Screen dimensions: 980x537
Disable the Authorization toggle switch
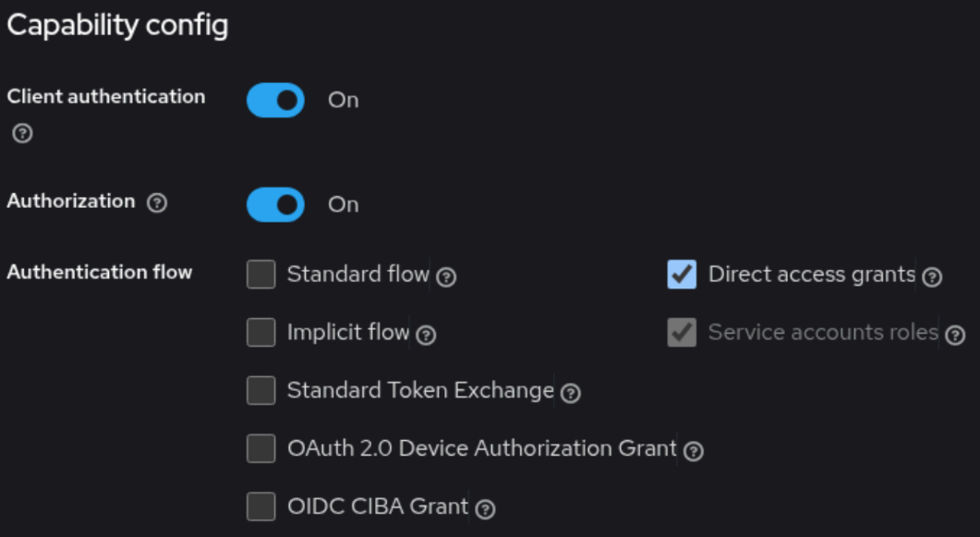(x=275, y=204)
